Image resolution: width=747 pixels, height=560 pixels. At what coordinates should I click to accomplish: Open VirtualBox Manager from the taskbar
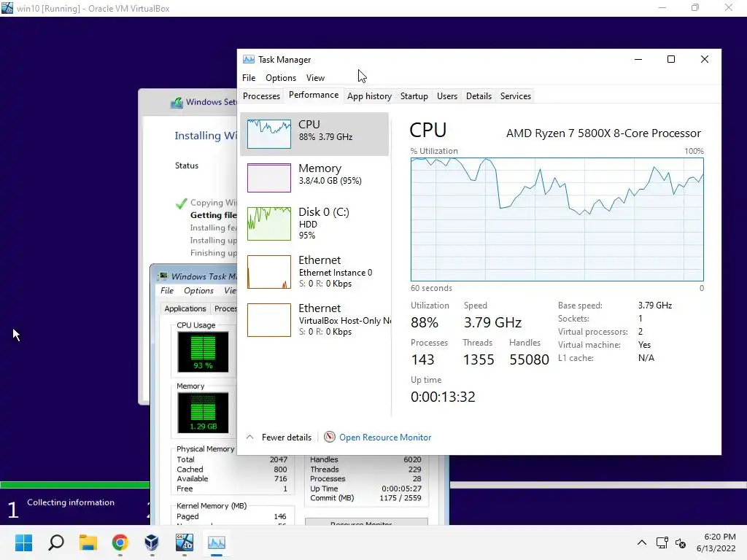pyautogui.click(x=152, y=542)
